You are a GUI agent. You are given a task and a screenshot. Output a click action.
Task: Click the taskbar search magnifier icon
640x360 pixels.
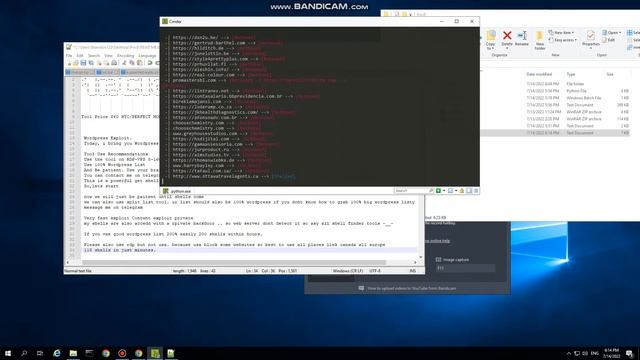tap(24, 353)
